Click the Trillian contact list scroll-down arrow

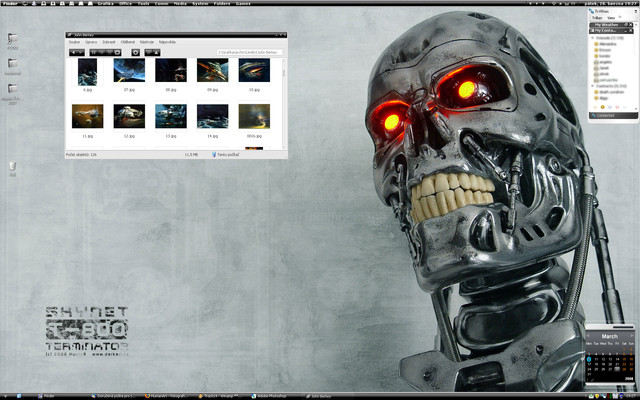(x=636, y=108)
